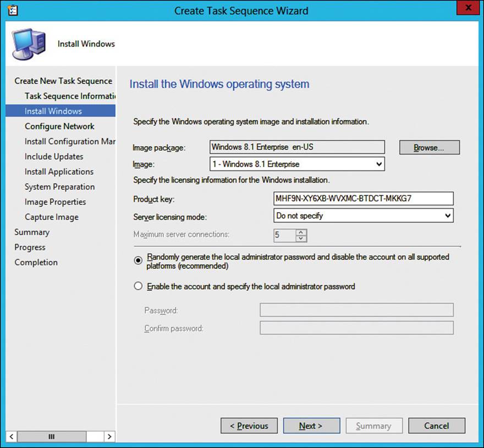Click the 'Specify the licensing information' text
This screenshot has height=448, width=484.
[231, 180]
